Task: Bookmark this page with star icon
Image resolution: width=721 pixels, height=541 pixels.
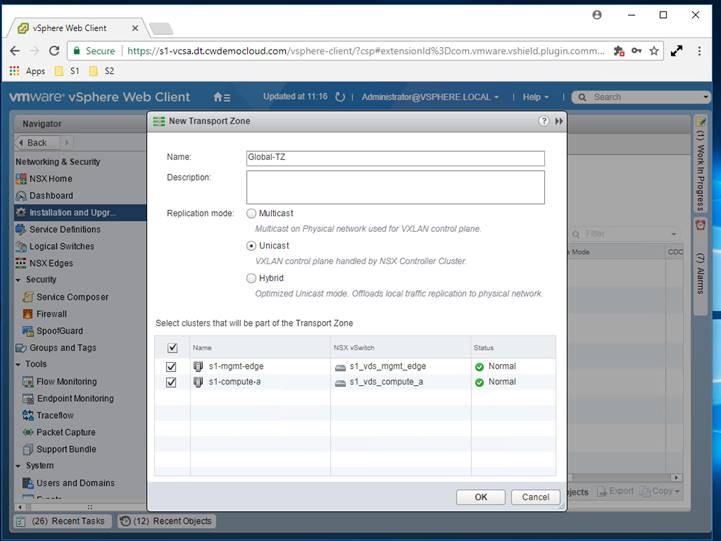Action: tap(654, 51)
